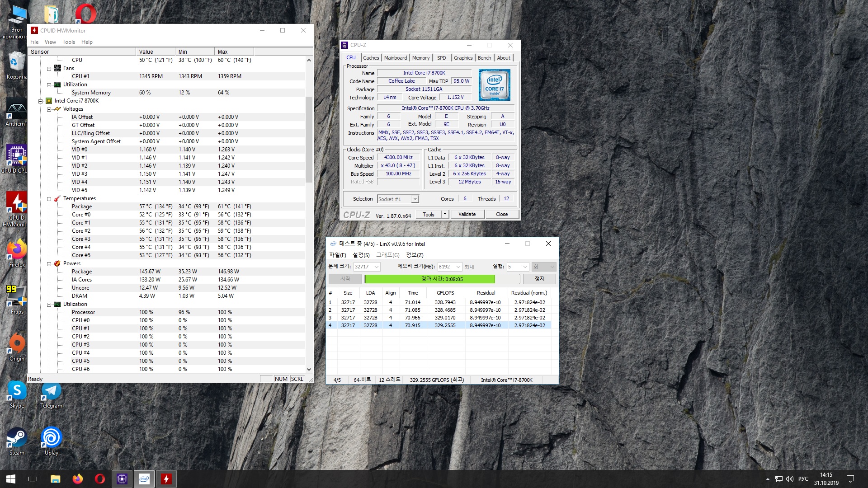The width and height of the screenshot is (868, 488).
Task: Click the HWMonitor taskbar icon
Action: 166,479
